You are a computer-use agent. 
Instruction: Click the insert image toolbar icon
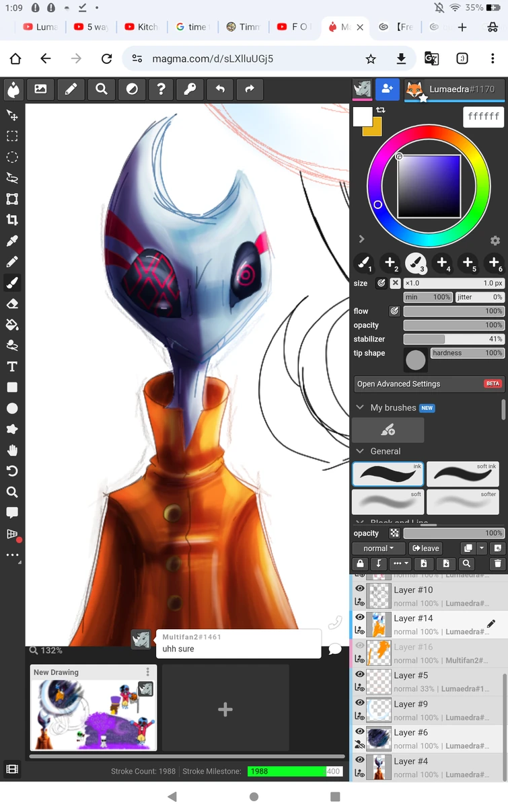(x=40, y=89)
